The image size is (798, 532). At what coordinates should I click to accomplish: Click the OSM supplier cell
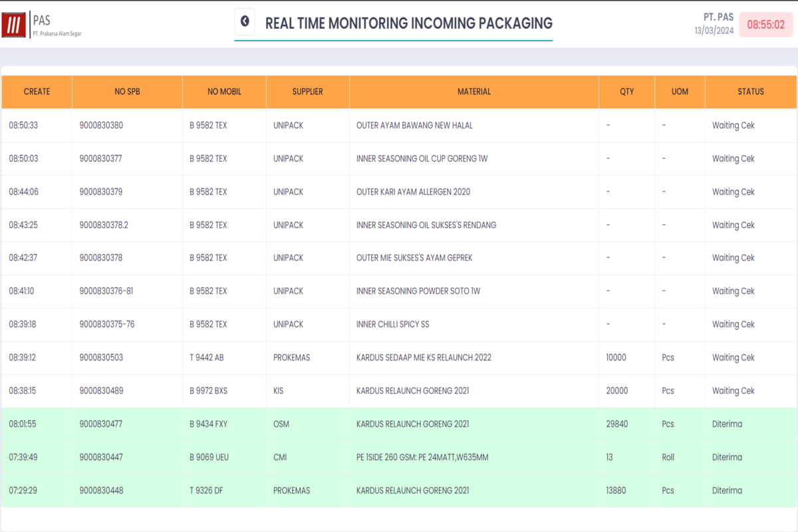[281, 424]
